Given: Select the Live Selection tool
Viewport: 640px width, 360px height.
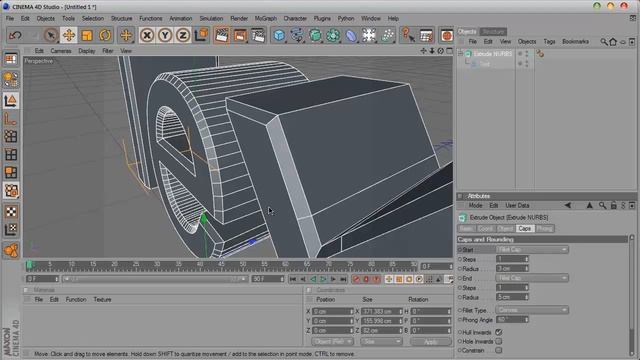Looking at the screenshot, I should [51, 35].
